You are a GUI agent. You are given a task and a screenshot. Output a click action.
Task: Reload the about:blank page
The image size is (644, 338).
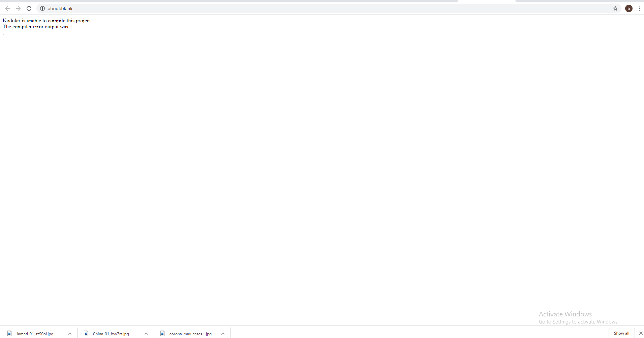[x=29, y=8]
